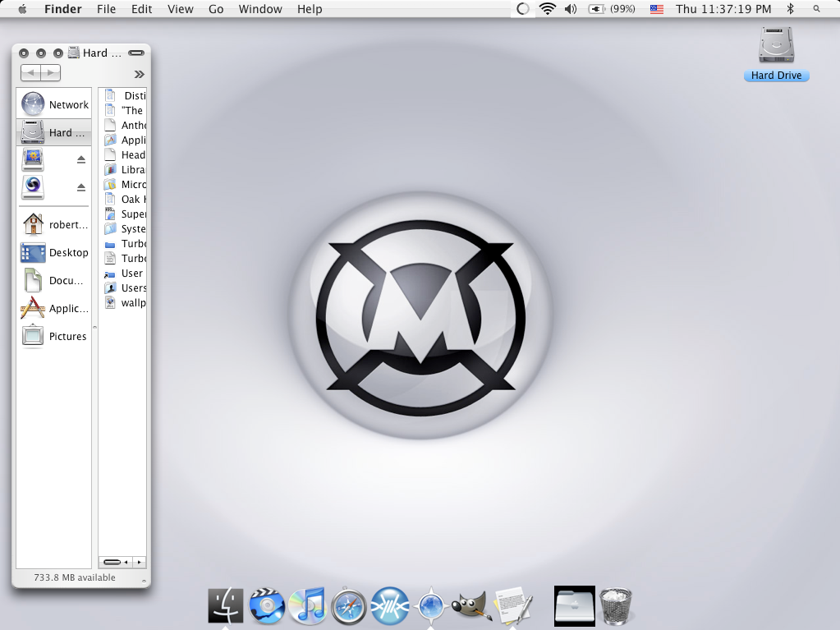Open home folder robert in sidebar

tap(55, 224)
